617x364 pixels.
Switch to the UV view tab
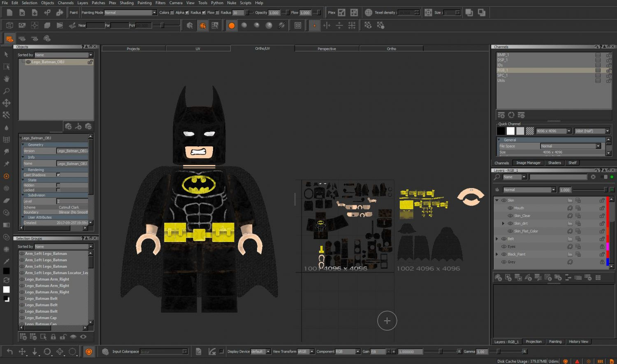[x=198, y=49]
